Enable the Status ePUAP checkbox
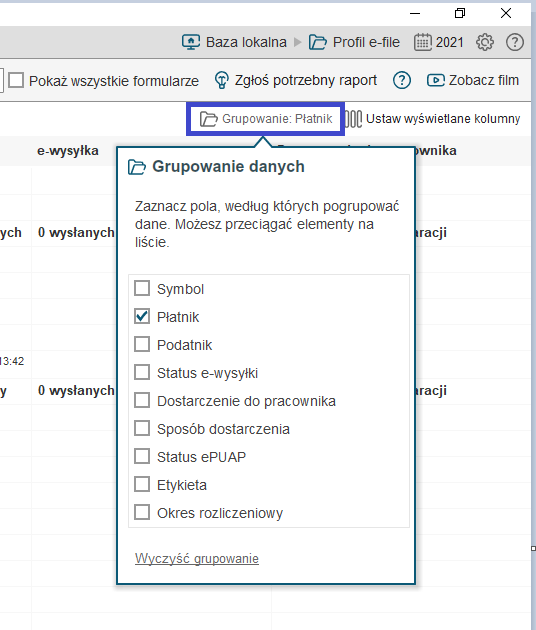This screenshot has height=630, width=536. pyautogui.click(x=142, y=456)
